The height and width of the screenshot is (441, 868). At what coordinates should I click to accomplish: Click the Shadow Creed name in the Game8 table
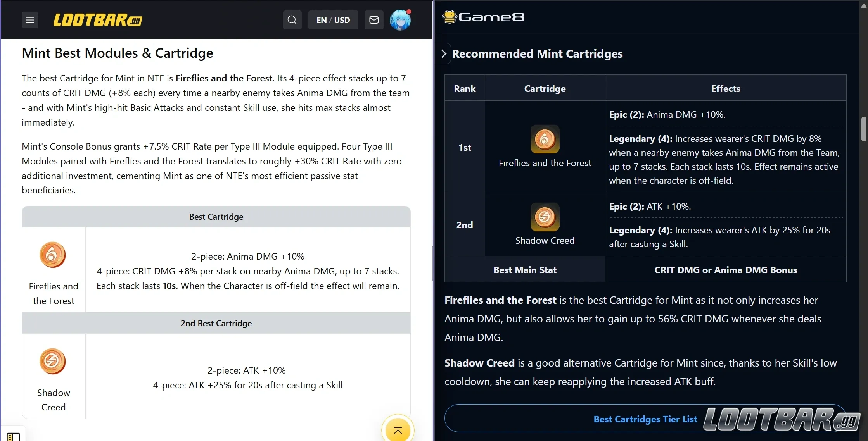tap(545, 241)
